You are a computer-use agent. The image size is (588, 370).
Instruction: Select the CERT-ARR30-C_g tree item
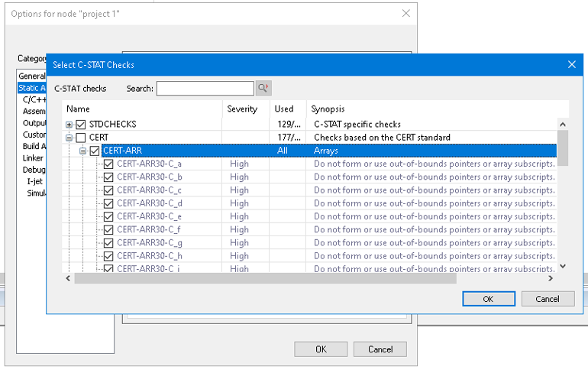149,242
